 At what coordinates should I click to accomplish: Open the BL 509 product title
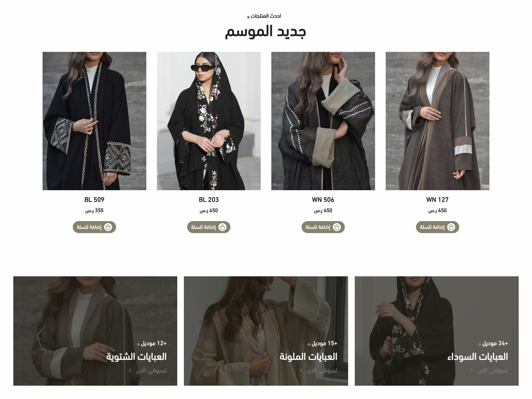[x=94, y=200]
